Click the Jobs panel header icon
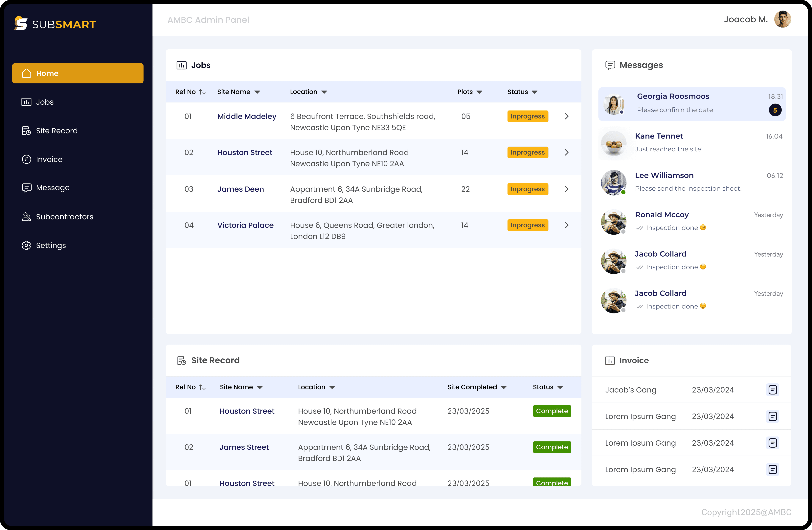 (x=181, y=65)
